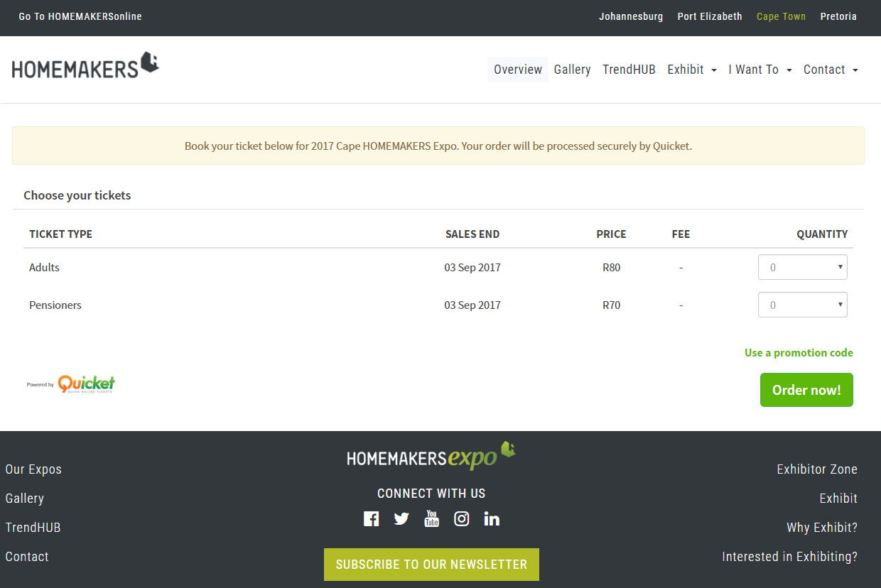This screenshot has width=881, height=588.
Task: Click the Choose your tickets heading
Action: [77, 195]
